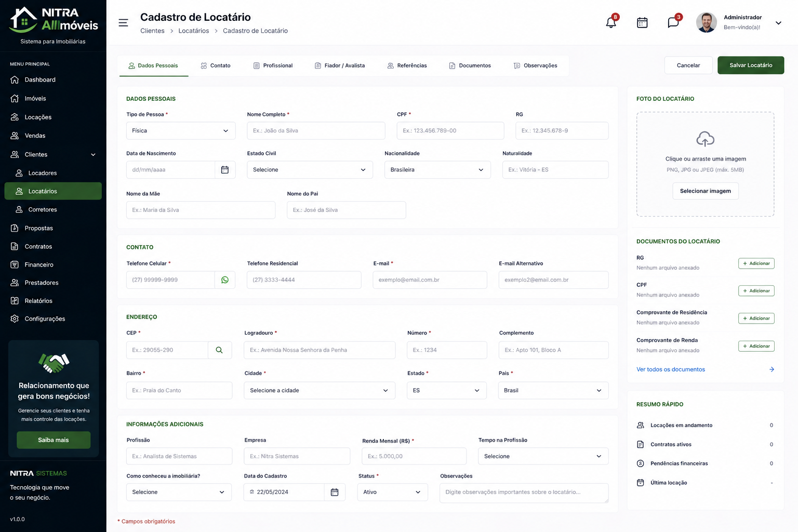The image size is (798, 532).
Task: Add a Comprovante de Renda document
Action: [756, 346]
